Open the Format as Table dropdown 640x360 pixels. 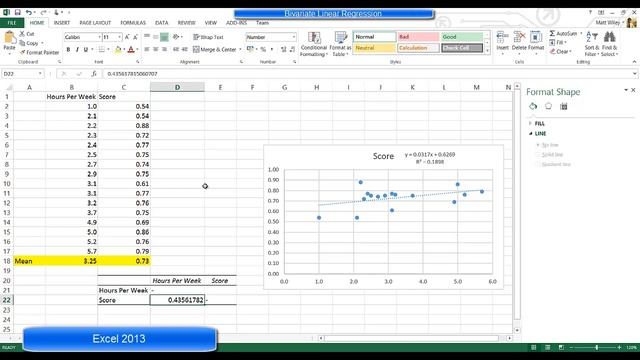(340, 44)
